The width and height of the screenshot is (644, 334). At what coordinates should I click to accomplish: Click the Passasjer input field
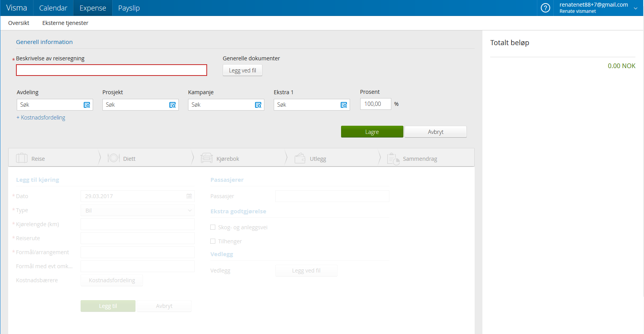[x=332, y=196]
